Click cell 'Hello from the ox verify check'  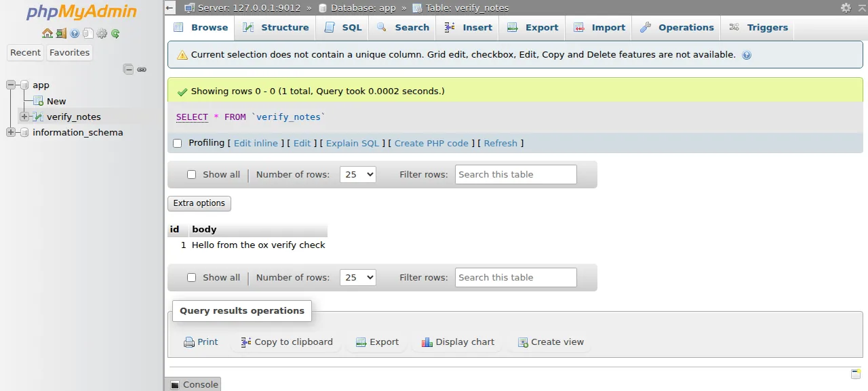(258, 245)
